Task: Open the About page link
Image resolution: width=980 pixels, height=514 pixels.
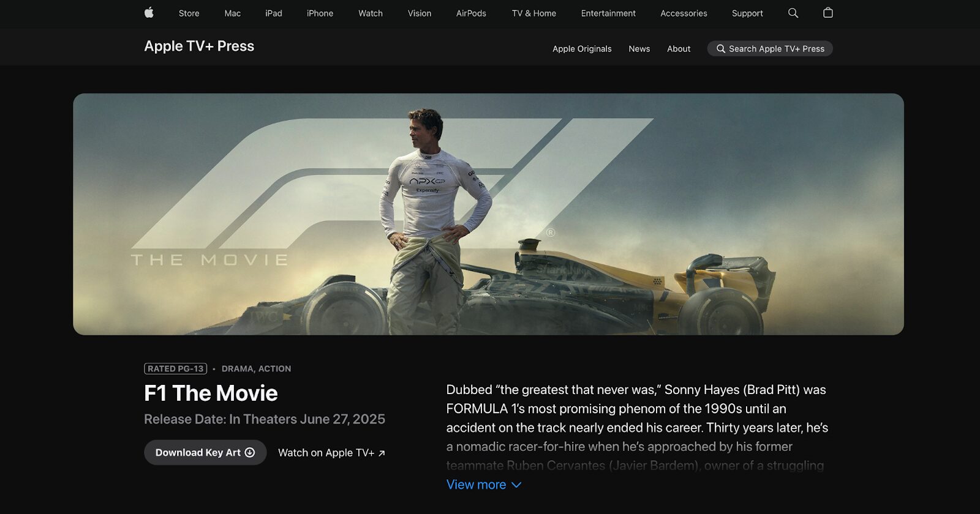Action: (679, 49)
